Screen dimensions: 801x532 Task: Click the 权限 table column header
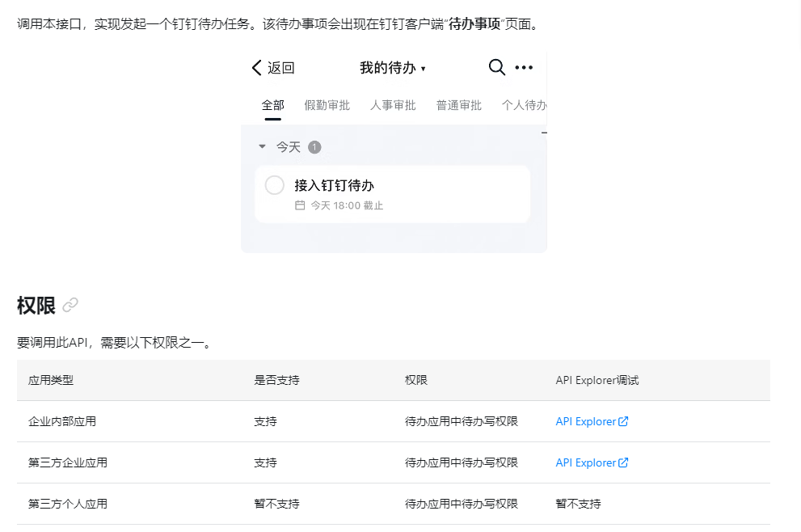[415, 380]
